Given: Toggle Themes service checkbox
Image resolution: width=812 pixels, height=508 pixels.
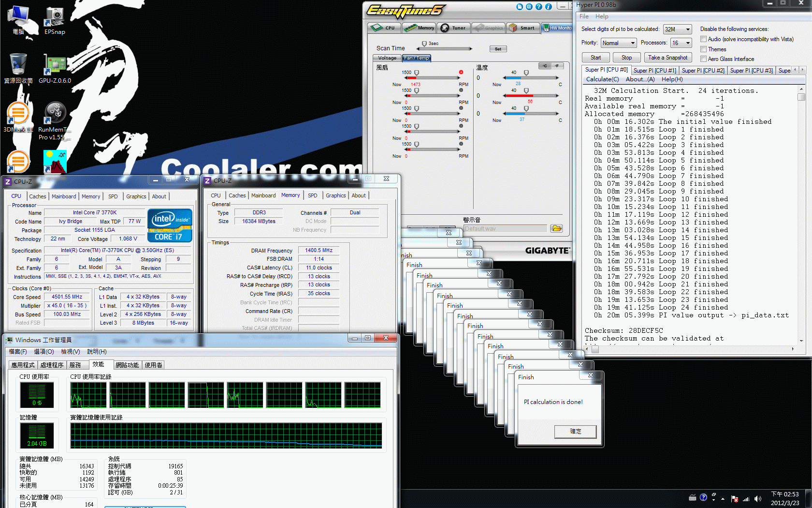Looking at the screenshot, I should coord(704,49).
